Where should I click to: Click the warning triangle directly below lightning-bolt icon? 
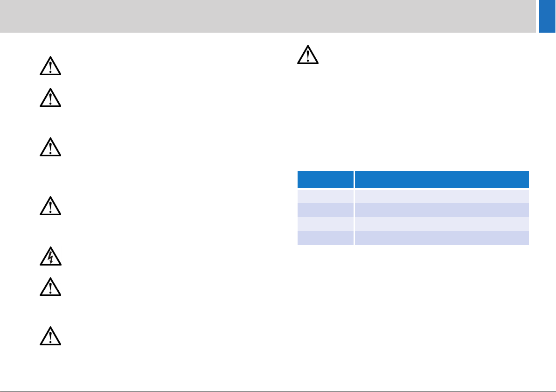click(x=50, y=287)
